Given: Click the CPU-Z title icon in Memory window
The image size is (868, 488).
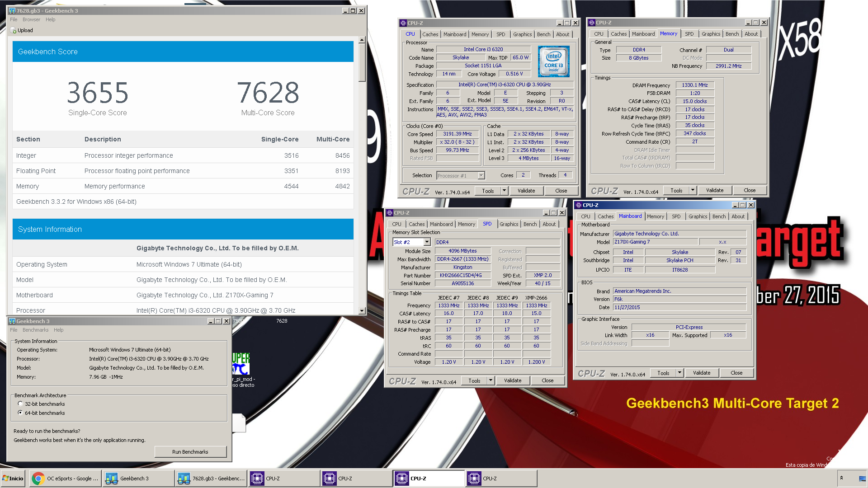Looking at the screenshot, I should (x=592, y=23).
